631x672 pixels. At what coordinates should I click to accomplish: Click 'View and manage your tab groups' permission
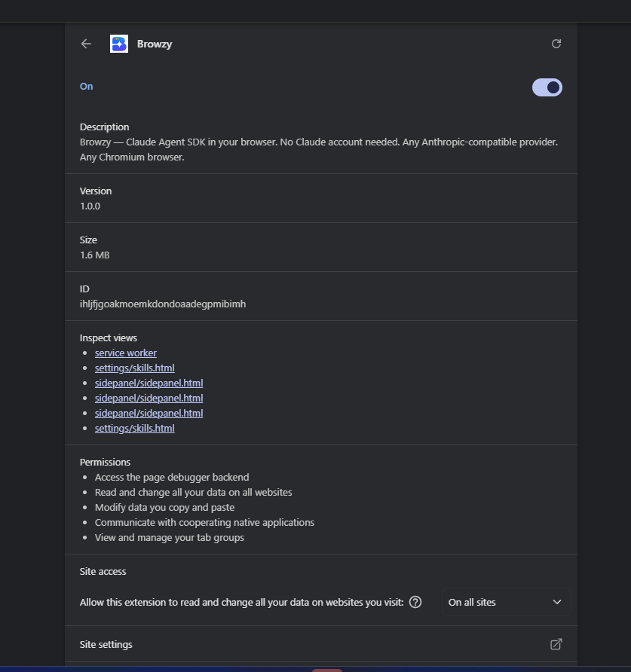pos(170,537)
